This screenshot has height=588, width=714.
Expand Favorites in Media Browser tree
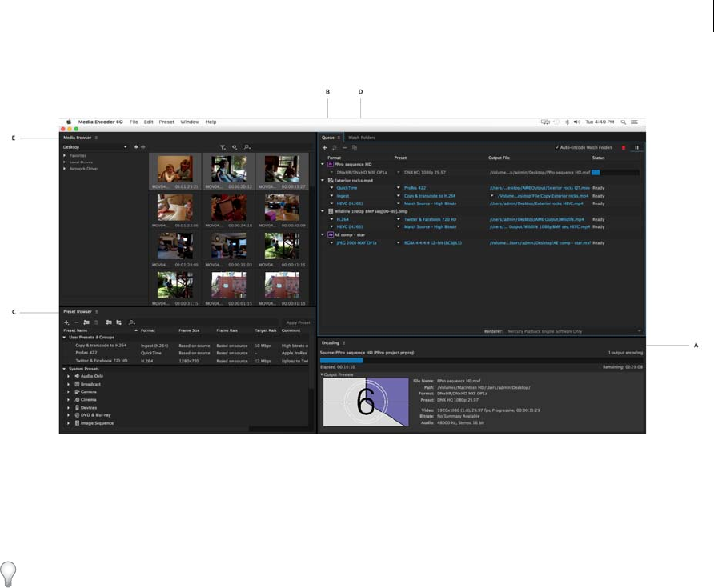(64, 156)
